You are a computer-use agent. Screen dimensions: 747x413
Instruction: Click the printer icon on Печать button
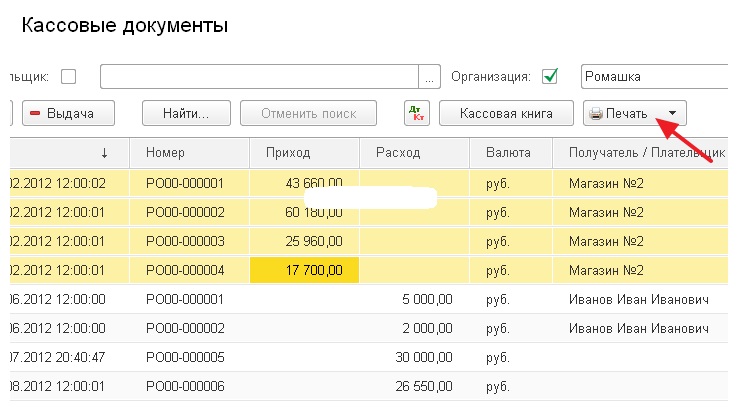pos(596,113)
